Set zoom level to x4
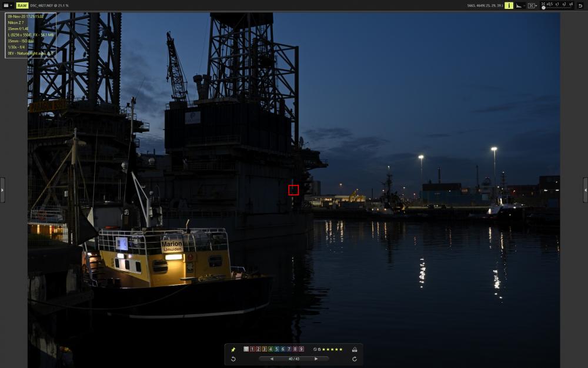Viewport: 588px width, 368px height. click(x=571, y=4)
